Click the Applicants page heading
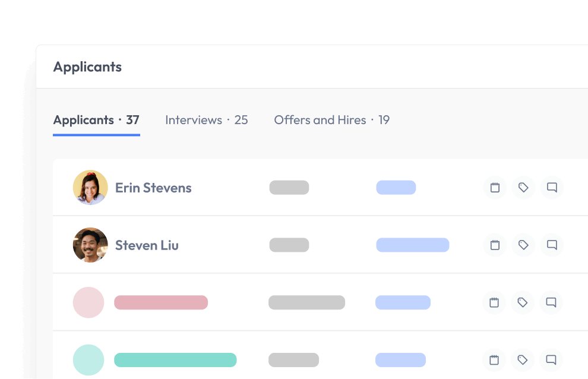The image size is (588, 379). click(87, 67)
